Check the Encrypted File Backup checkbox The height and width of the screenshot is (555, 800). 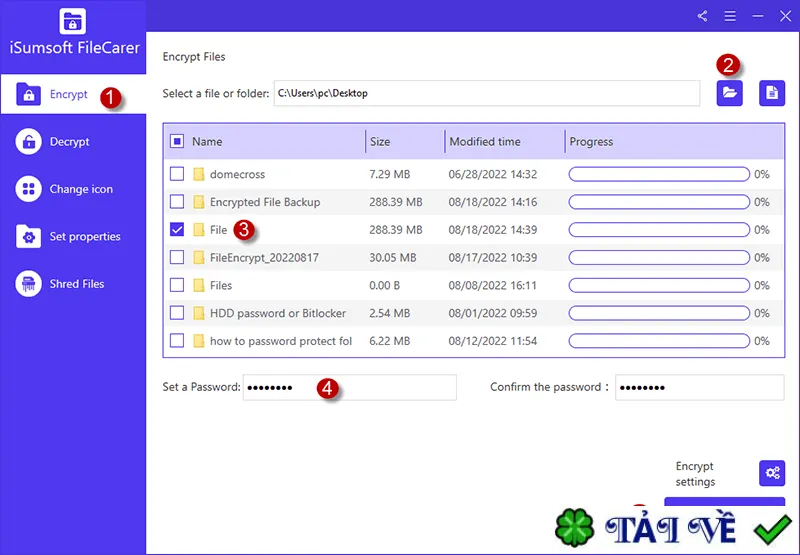point(177,202)
